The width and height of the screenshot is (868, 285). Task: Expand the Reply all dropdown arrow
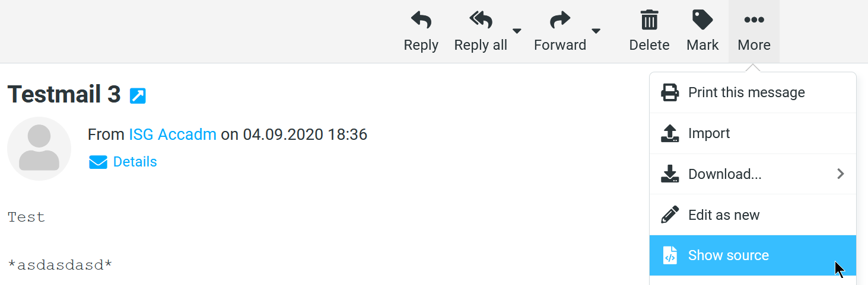(x=517, y=31)
